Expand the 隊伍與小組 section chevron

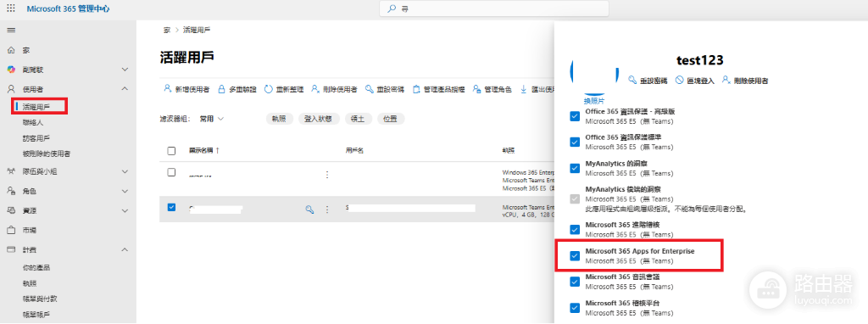(x=125, y=171)
